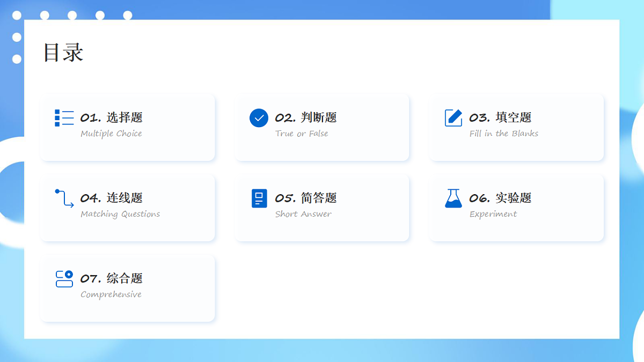Click the flask icon beside 实验题
This screenshot has height=362, width=644.
click(x=453, y=198)
